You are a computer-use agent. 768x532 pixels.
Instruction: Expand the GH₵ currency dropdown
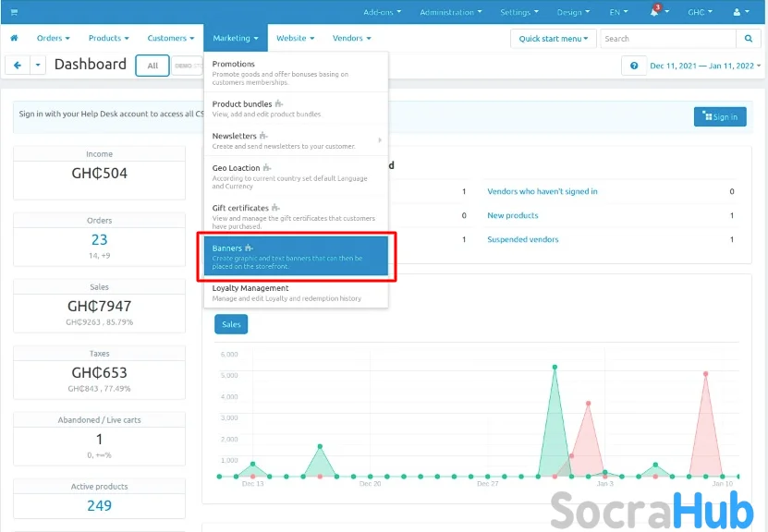(x=700, y=12)
